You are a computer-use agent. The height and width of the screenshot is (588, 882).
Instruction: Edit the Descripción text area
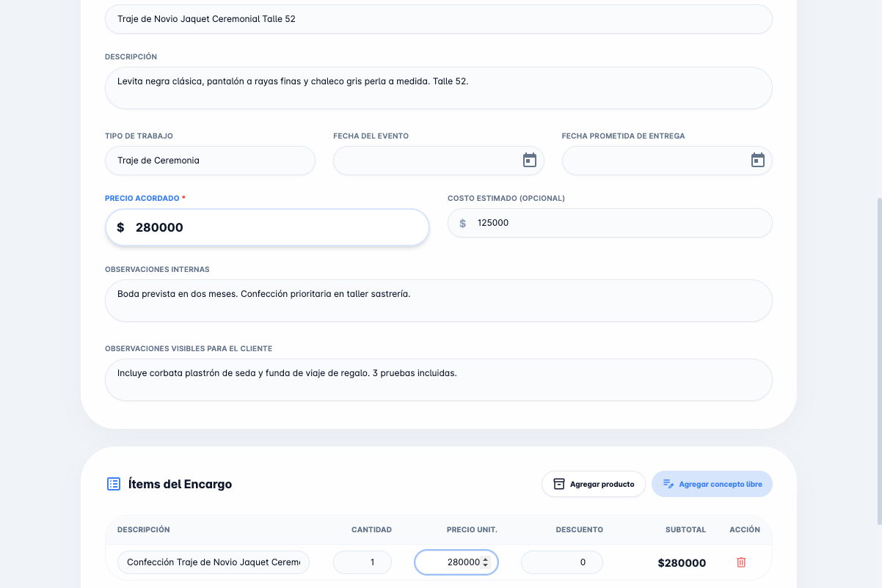click(439, 88)
